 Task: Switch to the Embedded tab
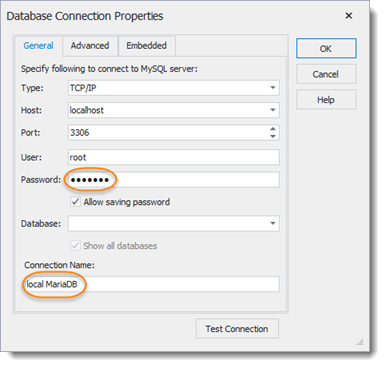pos(147,46)
